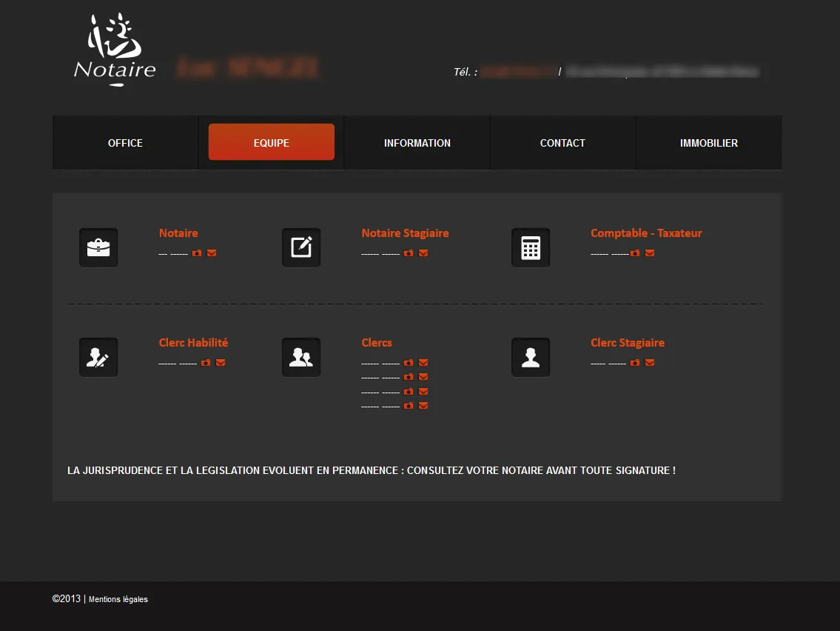Viewport: 840px width, 631px height.
Task: Go to the OFFICE menu tab
Action: click(x=125, y=143)
